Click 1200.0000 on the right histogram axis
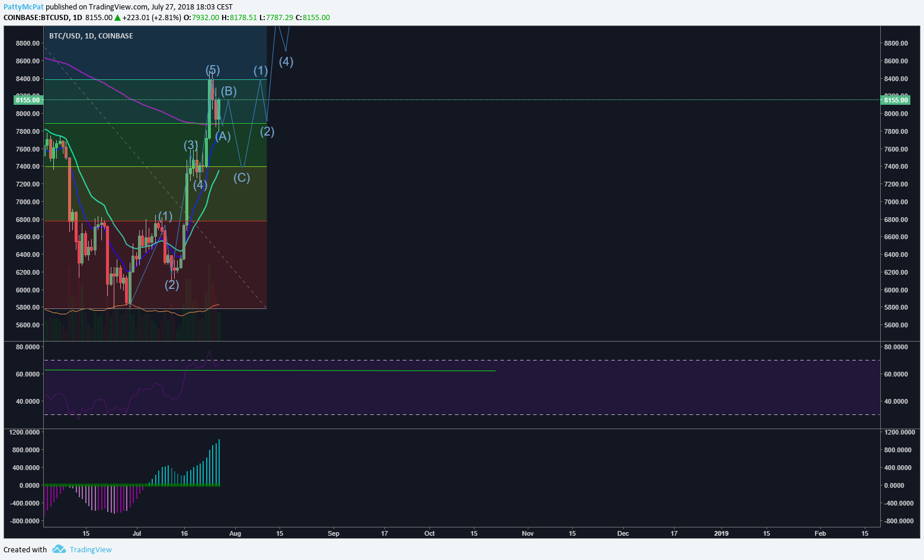 tap(899, 432)
